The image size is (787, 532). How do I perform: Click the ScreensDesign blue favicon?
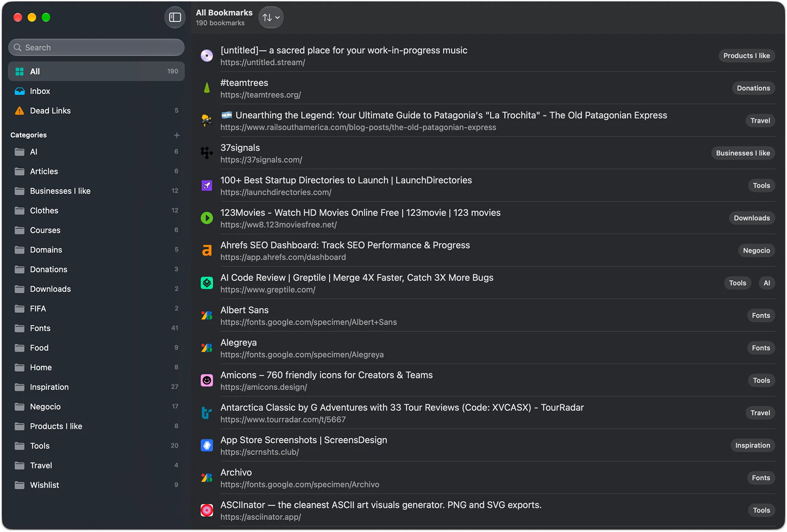click(x=207, y=445)
